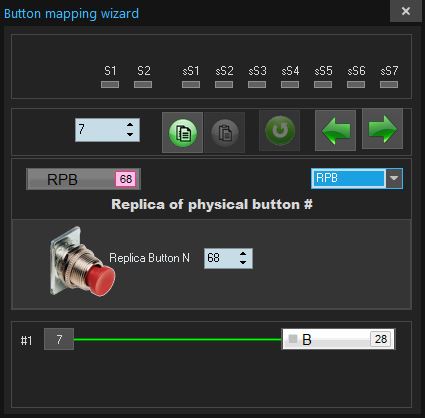Click the pink 68 badge on RPB
The image size is (425, 418).
(126, 179)
